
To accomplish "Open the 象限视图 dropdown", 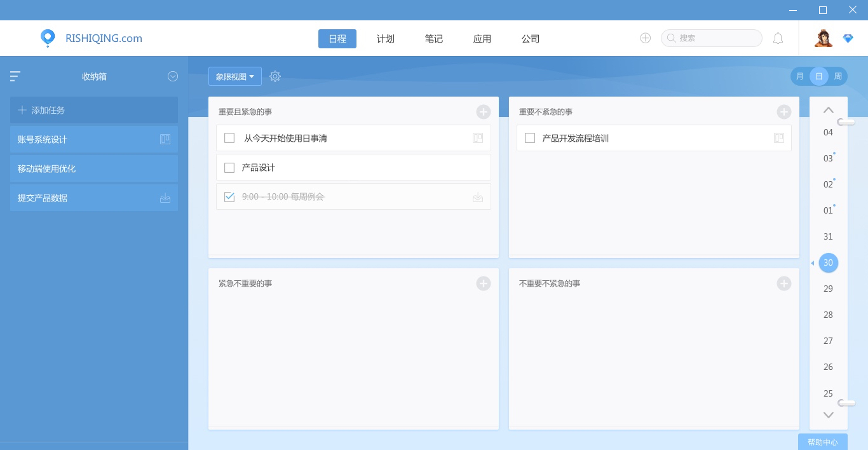I will 235,76.
